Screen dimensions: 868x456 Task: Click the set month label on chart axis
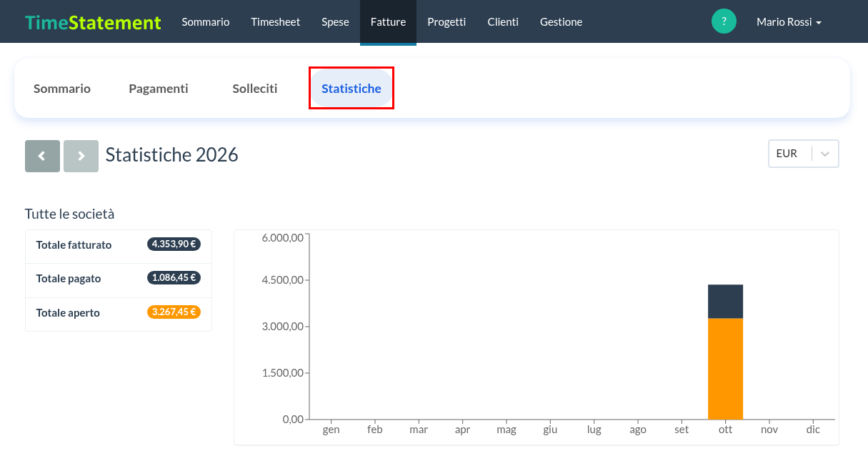coord(682,430)
